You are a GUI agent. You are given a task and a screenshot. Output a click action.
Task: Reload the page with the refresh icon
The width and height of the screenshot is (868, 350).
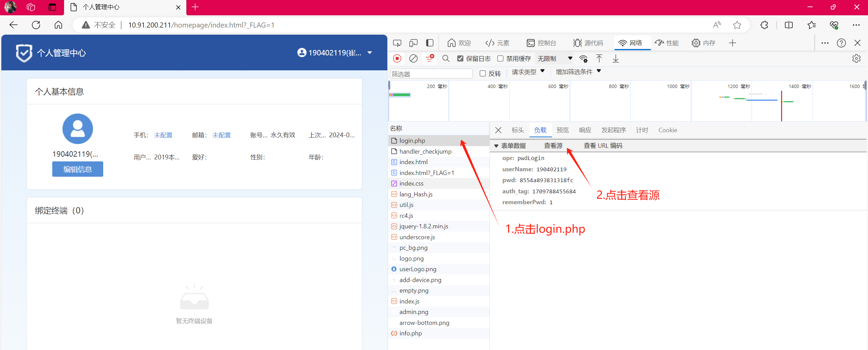pos(36,25)
